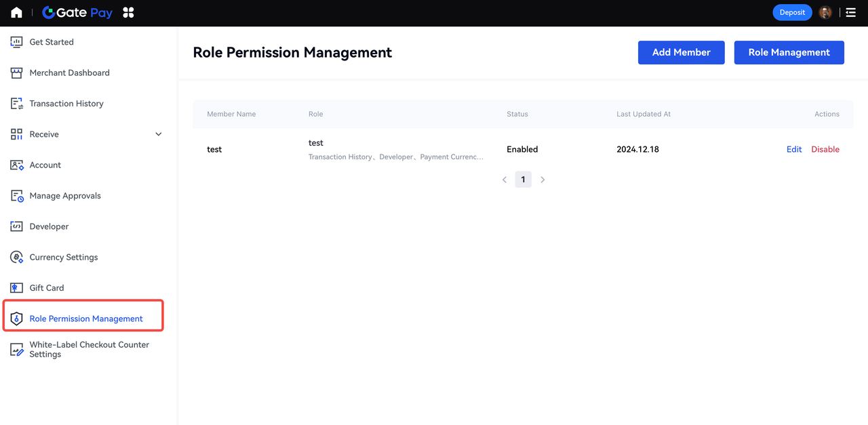
Task: Edit the test member row
Action: coord(794,149)
